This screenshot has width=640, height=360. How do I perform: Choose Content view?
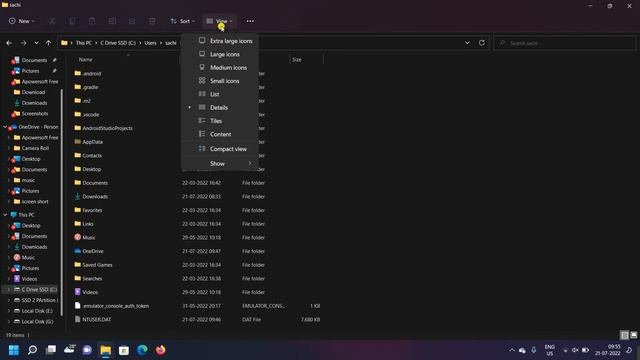tap(220, 134)
